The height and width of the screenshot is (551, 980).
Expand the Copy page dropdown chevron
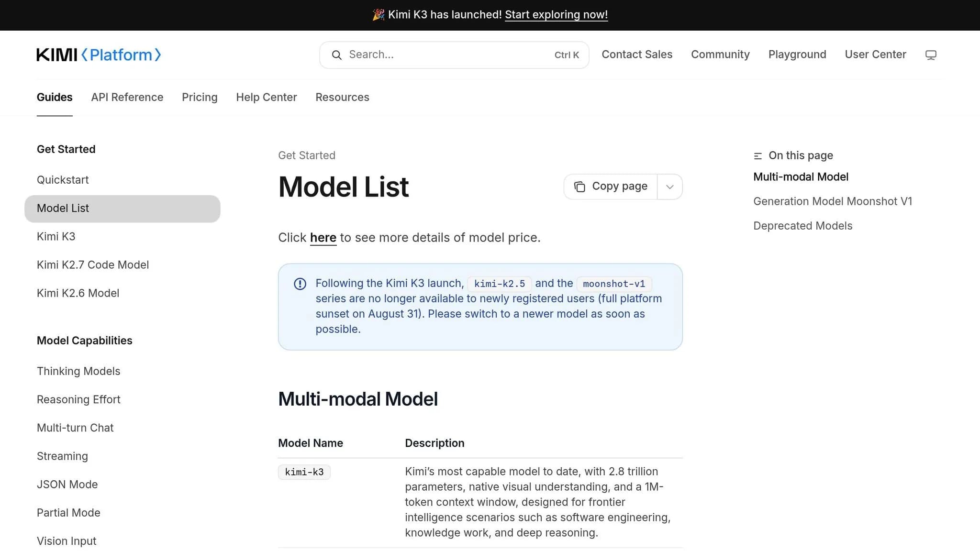[670, 187]
